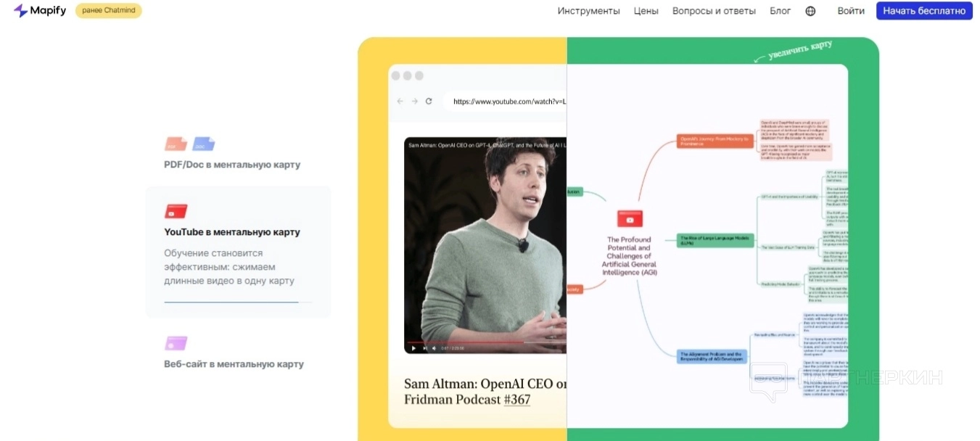Viewport: 980px width, 441px height.
Task: Click the browser reload icon in mockup
Action: tap(429, 101)
